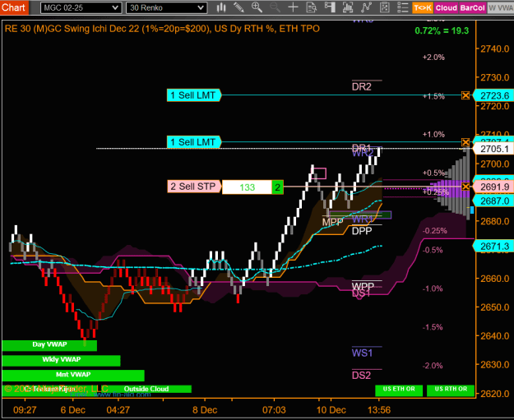Click the MPP pivot label

332,222
